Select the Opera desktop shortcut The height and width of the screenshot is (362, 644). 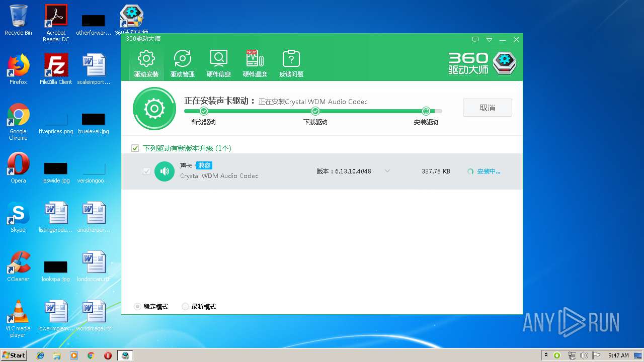pos(18,168)
